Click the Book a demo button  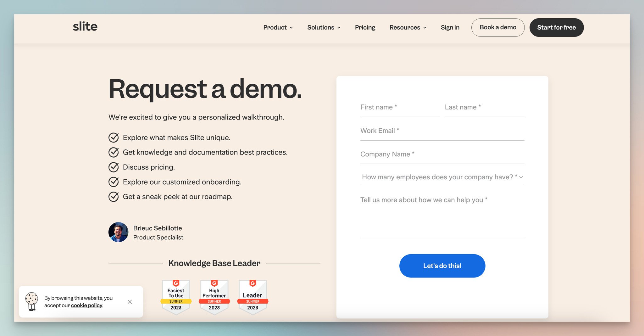pos(498,27)
